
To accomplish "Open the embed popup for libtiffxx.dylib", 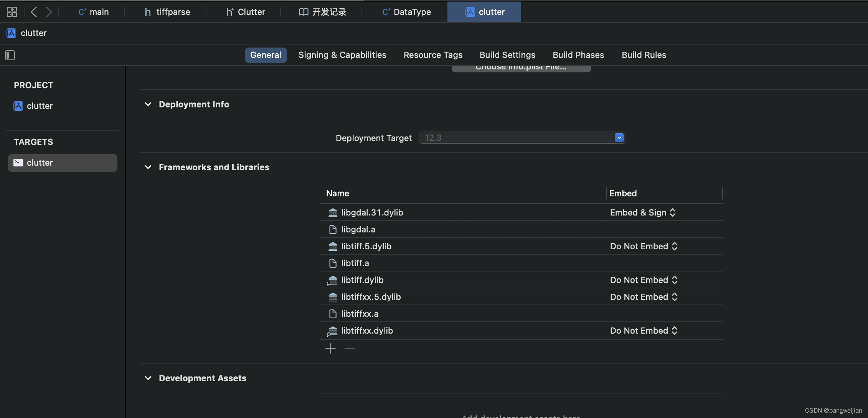I will click(644, 331).
